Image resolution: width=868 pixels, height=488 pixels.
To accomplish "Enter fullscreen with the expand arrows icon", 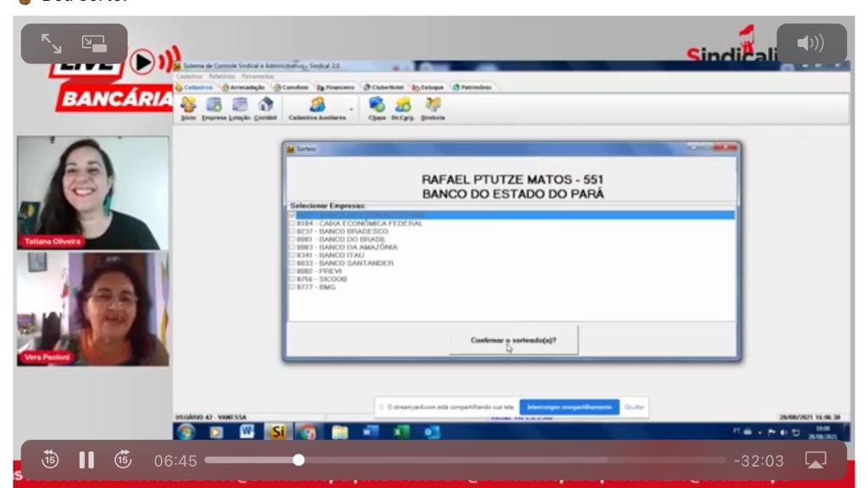I will [52, 43].
